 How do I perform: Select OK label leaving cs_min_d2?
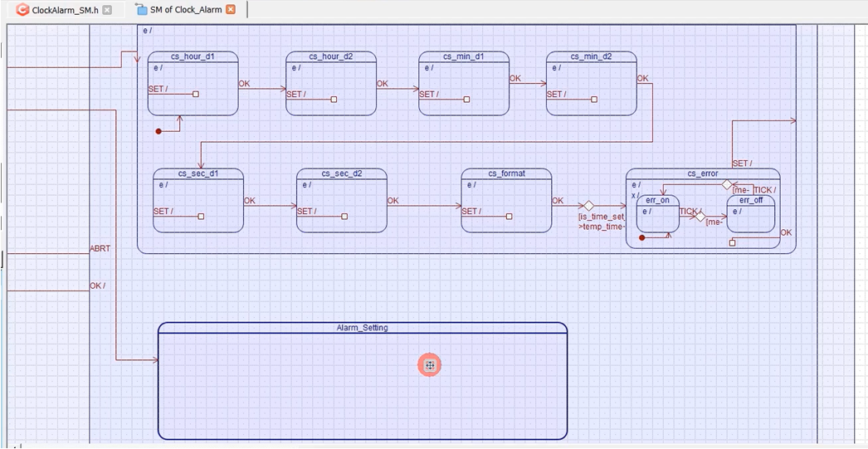642,79
